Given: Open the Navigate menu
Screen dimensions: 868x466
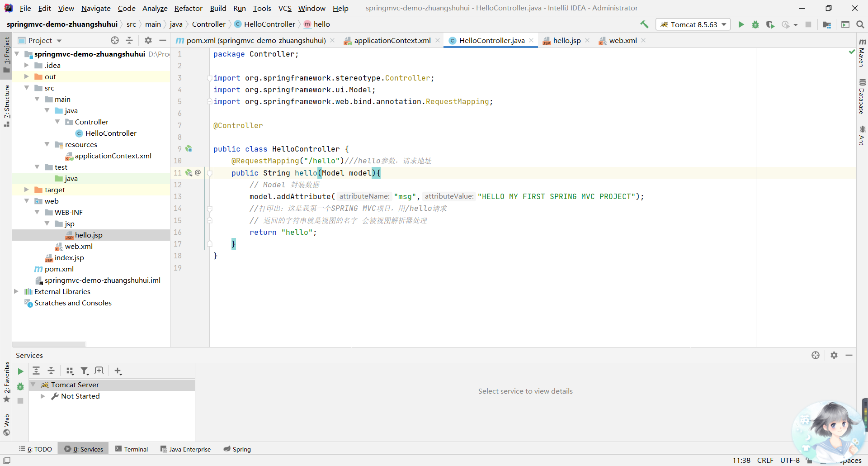Looking at the screenshot, I should 96,8.
